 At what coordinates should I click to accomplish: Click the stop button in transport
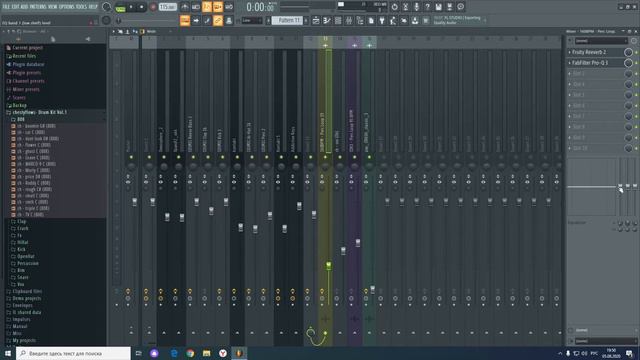coord(142,7)
